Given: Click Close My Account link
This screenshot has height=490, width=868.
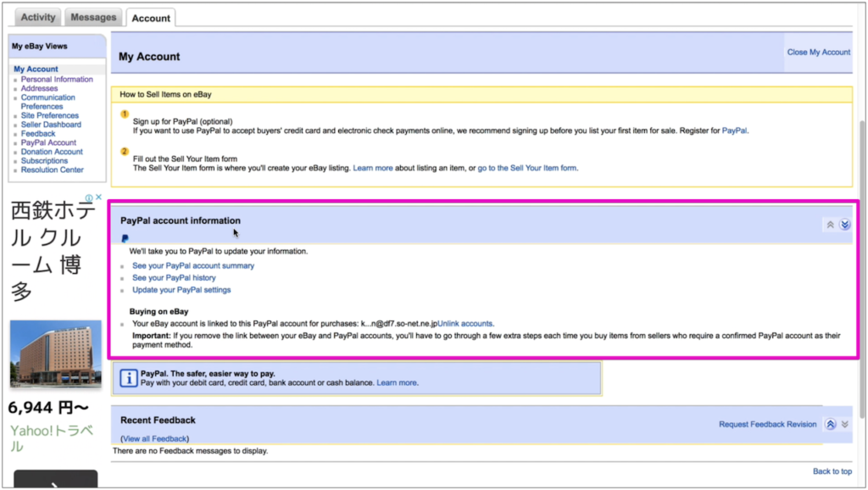Looking at the screenshot, I should (x=818, y=52).
